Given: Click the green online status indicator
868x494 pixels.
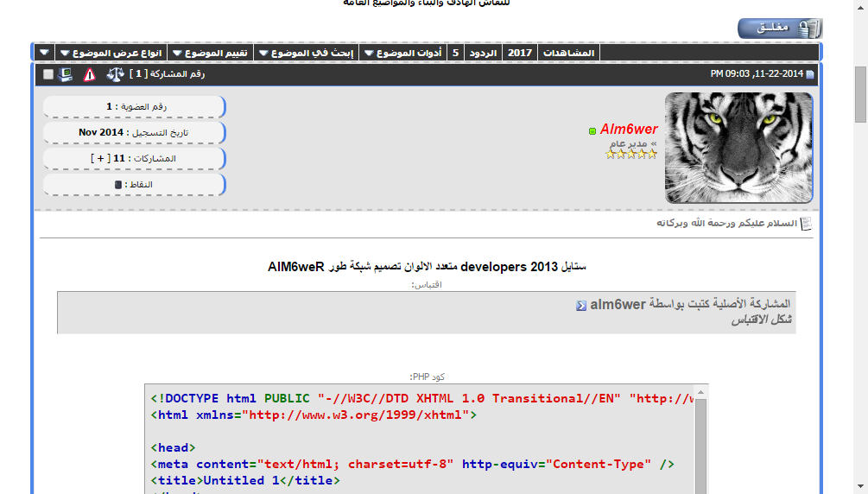Looking at the screenshot, I should coord(592,131).
